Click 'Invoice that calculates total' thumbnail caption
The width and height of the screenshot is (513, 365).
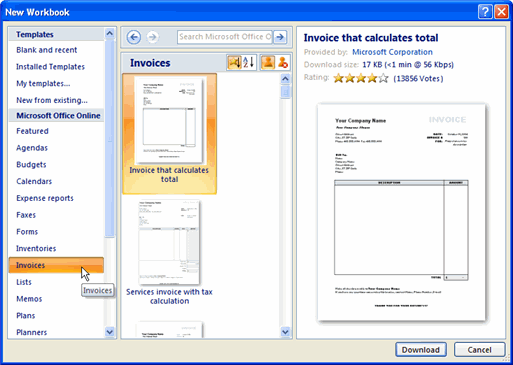coord(169,175)
